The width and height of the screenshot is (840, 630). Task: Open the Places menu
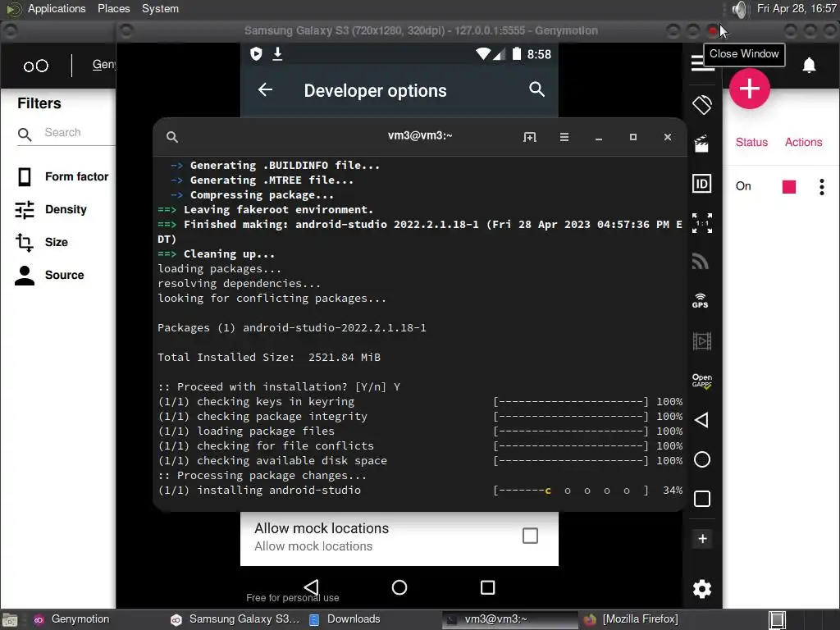(x=113, y=8)
